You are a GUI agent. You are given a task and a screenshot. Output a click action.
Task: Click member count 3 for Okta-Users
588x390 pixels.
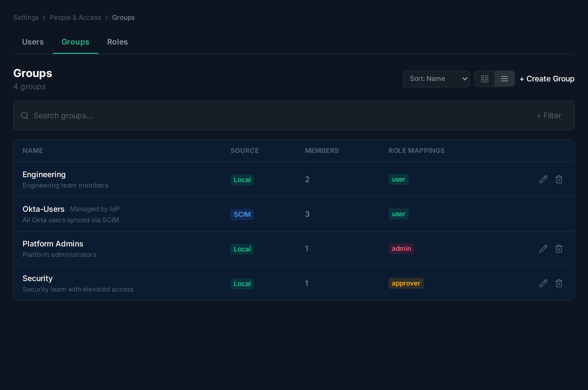pyautogui.click(x=307, y=214)
